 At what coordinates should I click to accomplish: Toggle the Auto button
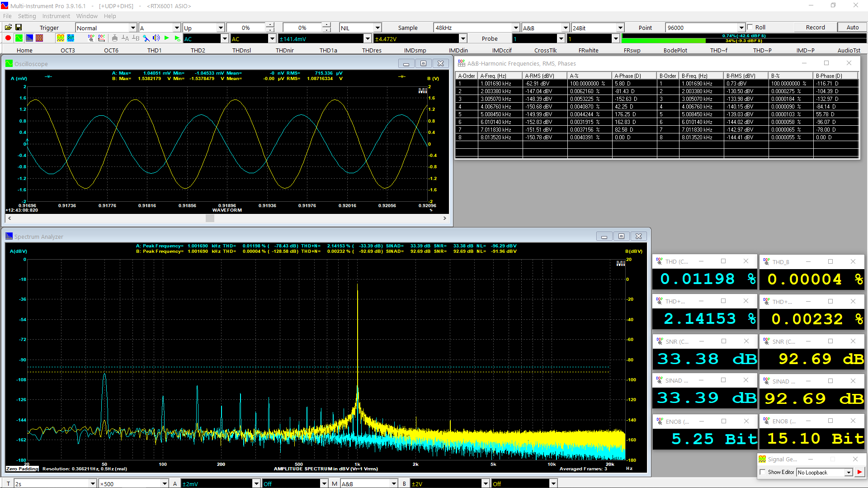tap(852, 27)
